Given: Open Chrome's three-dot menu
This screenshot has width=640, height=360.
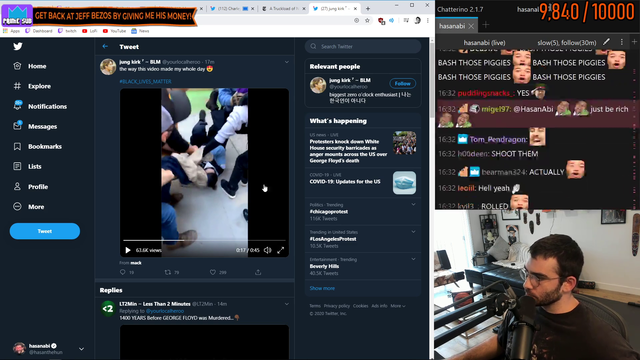Looking at the screenshot, I should (x=427, y=20).
